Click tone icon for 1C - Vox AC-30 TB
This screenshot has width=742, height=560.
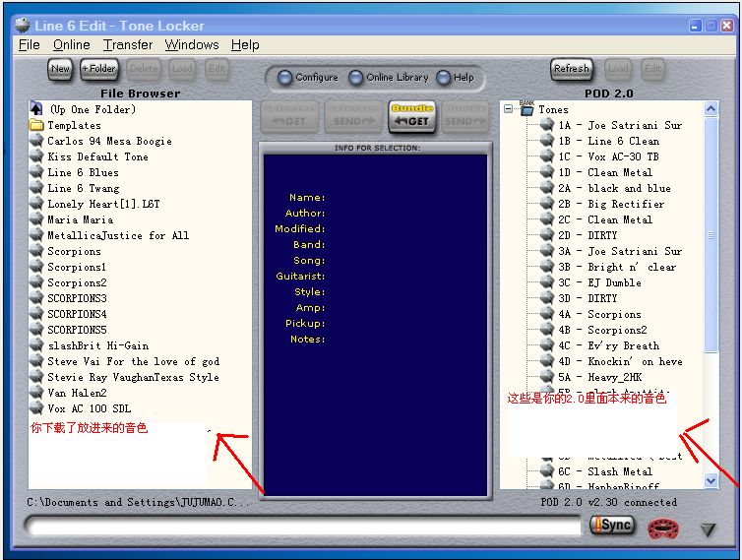(547, 156)
